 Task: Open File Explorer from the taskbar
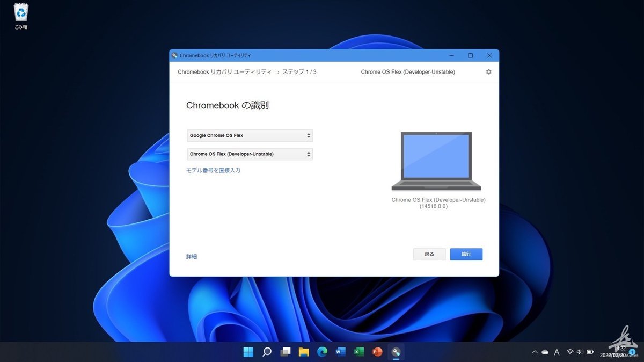(304, 352)
